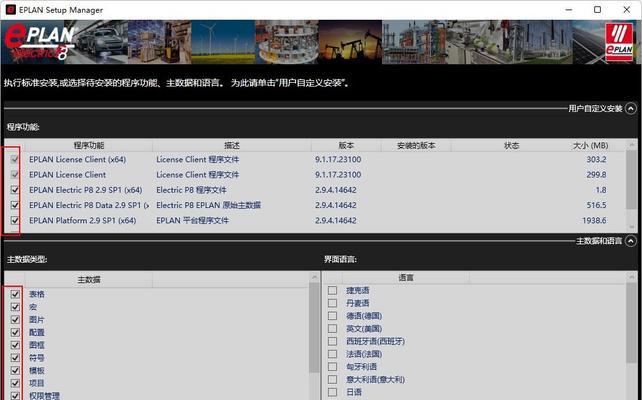642x400 pixels.
Task: Uncheck EPLAN Electric P8 2.9 SP1 (x64)
Action: pos(15,190)
